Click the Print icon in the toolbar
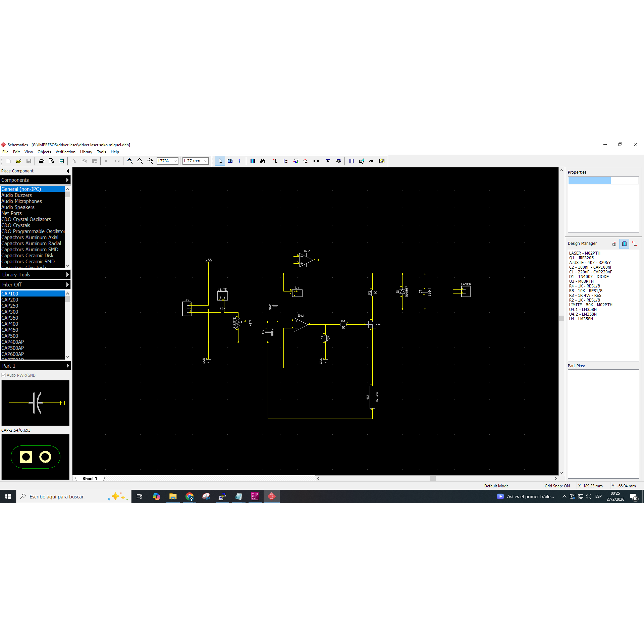This screenshot has height=644, width=644. [x=42, y=161]
